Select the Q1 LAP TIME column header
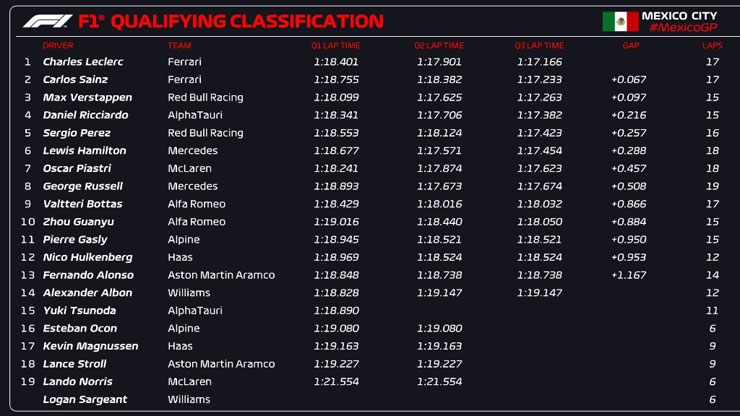Image resolution: width=740 pixels, height=416 pixels. click(335, 45)
